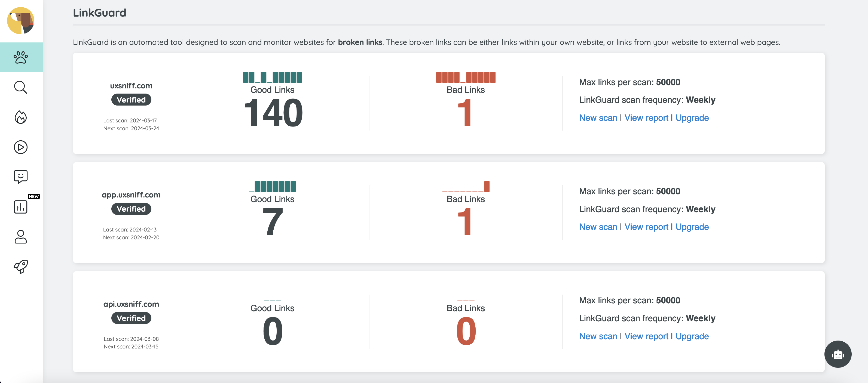The image size is (868, 383).
Task: Open the smiley feedback chat icon
Action: click(20, 177)
